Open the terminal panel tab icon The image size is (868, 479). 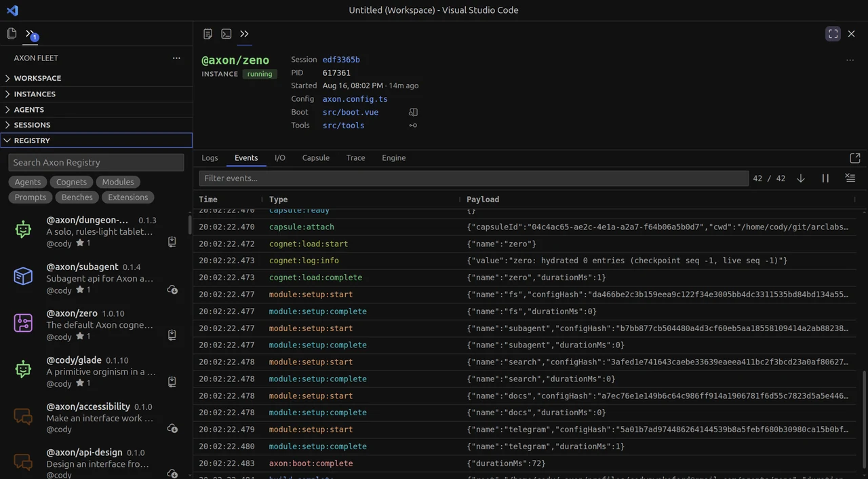(x=226, y=34)
